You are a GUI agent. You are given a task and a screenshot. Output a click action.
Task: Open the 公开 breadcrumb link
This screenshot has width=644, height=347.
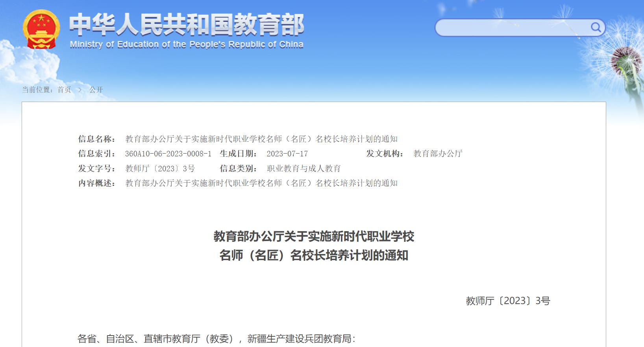[96, 90]
